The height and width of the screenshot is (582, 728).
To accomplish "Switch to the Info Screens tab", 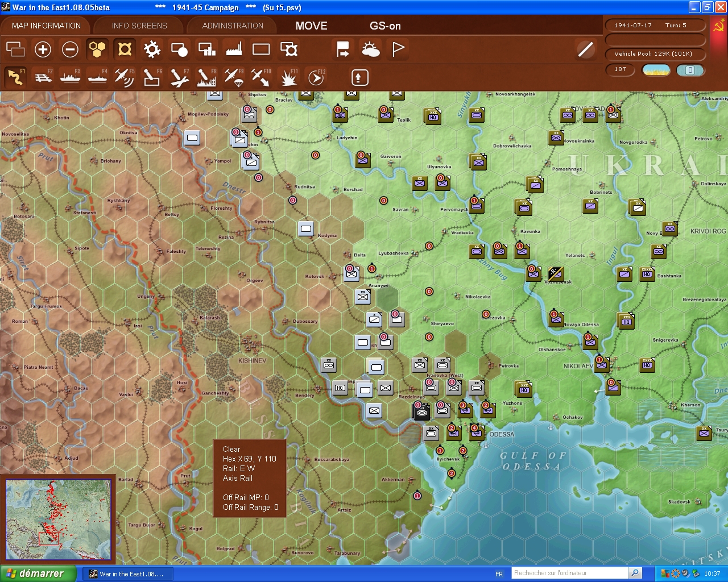I will tap(139, 26).
